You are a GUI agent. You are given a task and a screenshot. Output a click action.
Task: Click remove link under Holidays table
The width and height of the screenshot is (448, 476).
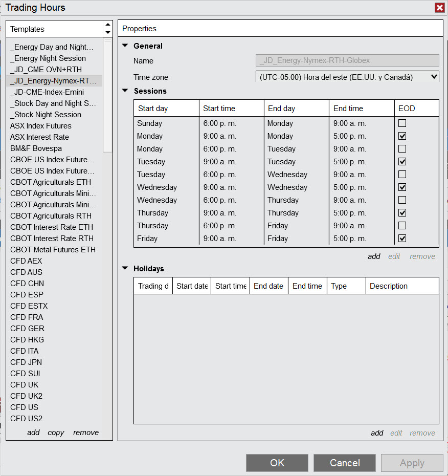click(x=422, y=433)
